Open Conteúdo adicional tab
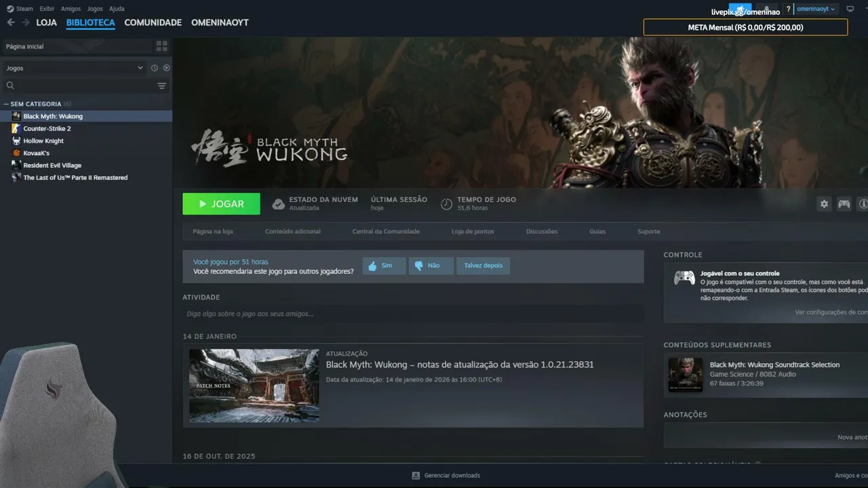Screen dimensions: 868x488 pos(293,231)
